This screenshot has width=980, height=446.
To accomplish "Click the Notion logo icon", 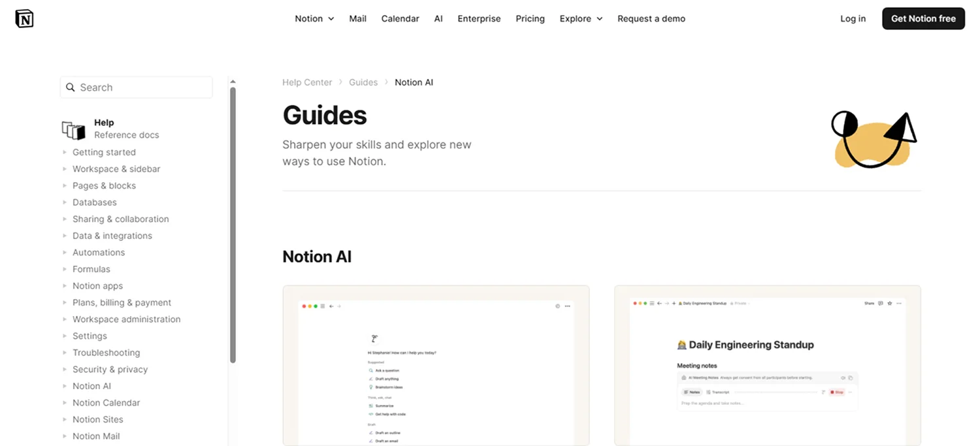I will click(24, 19).
